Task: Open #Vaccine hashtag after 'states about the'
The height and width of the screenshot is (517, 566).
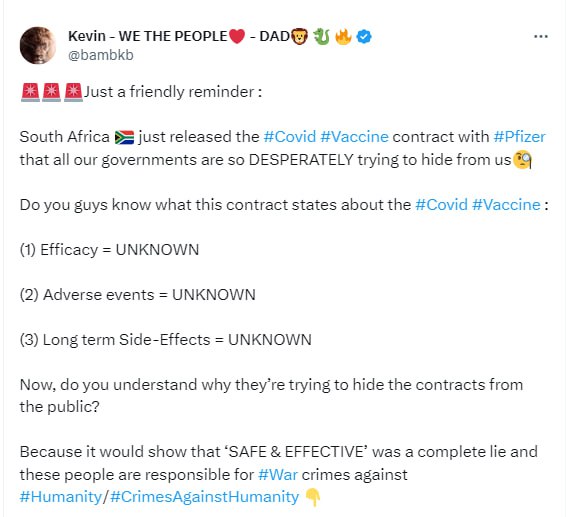Action: 506,205
